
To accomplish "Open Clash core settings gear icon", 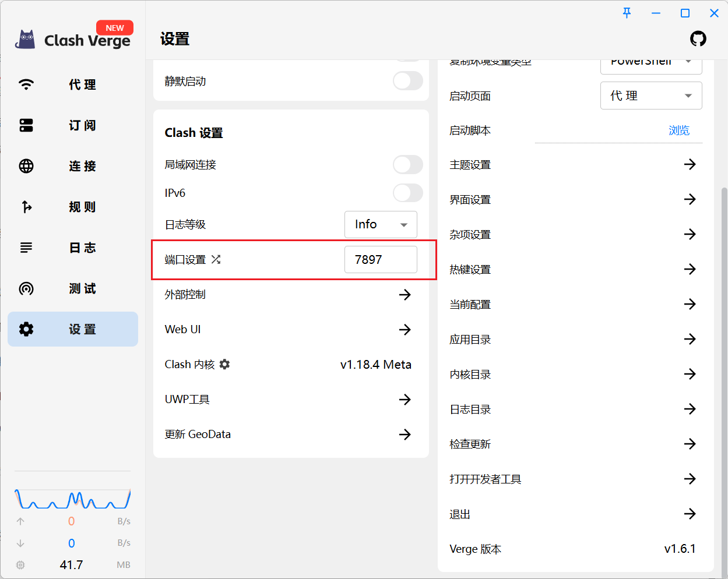I will click(x=225, y=364).
